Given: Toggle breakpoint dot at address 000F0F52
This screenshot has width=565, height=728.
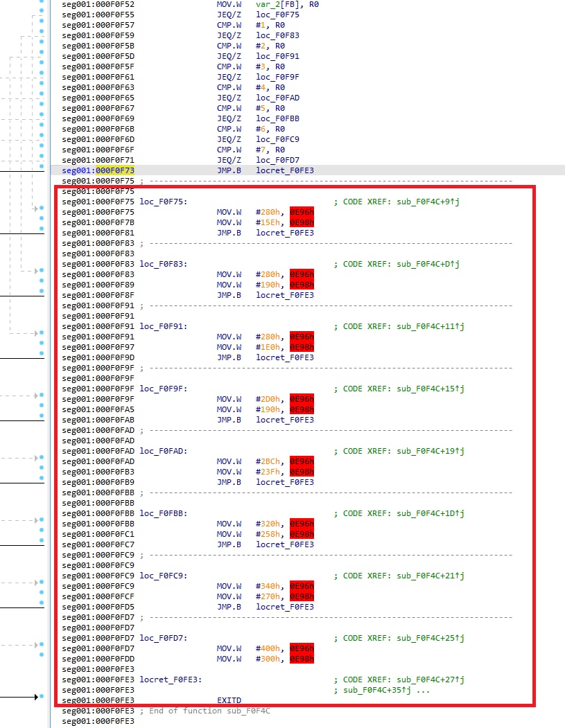Looking at the screenshot, I should [x=42, y=4].
